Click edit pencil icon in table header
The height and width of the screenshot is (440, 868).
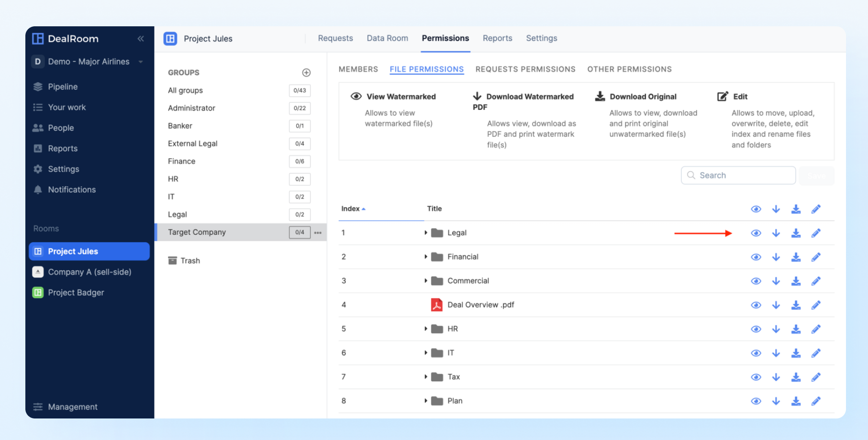coord(816,209)
